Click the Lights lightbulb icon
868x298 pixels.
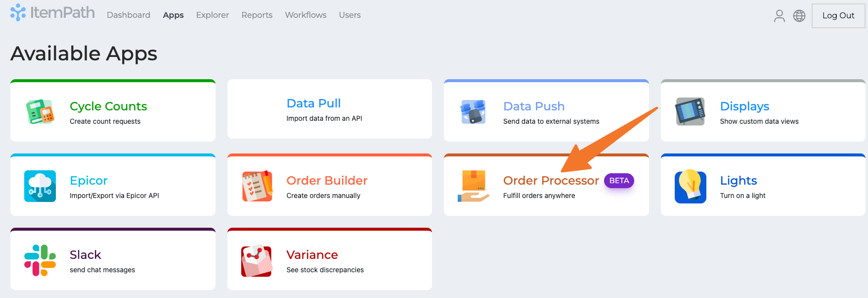pyautogui.click(x=690, y=186)
